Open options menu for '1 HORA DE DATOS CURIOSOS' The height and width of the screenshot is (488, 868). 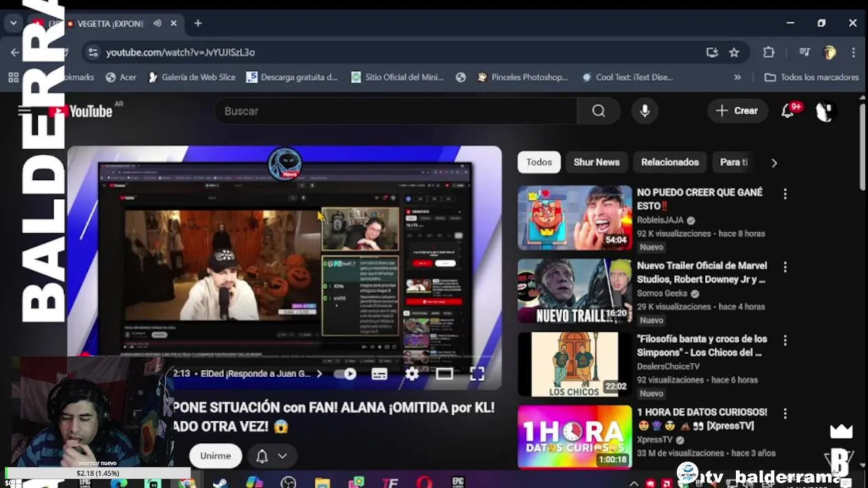click(x=785, y=413)
